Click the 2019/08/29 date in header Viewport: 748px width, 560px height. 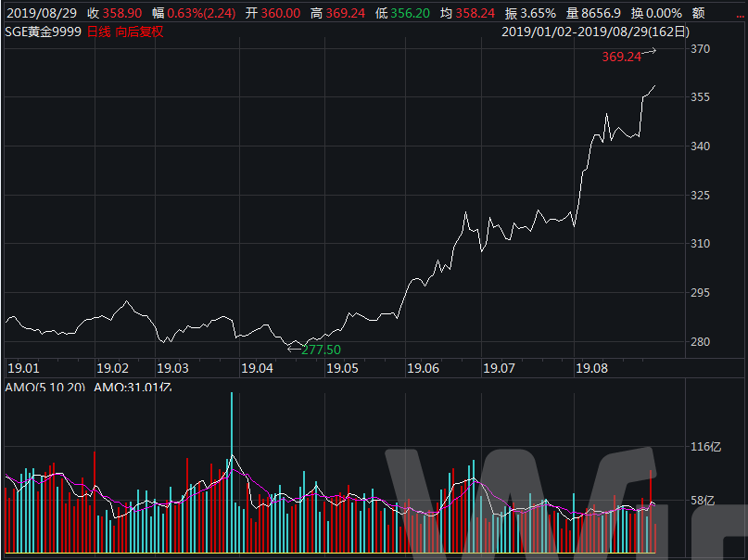pyautogui.click(x=39, y=13)
